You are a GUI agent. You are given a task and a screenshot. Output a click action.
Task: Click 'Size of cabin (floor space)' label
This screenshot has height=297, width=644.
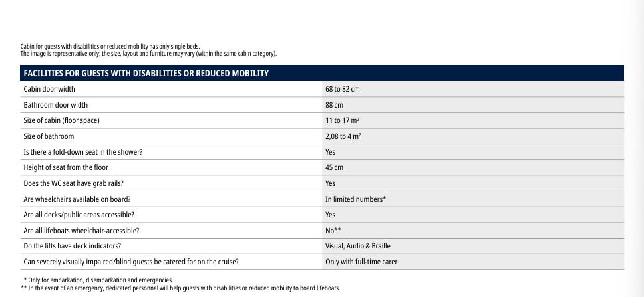tap(61, 120)
